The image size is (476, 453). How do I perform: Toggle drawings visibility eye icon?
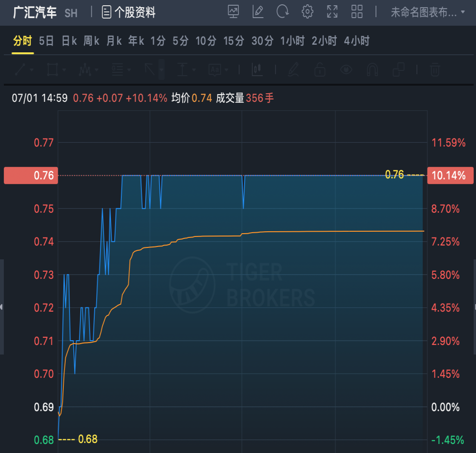click(x=346, y=70)
